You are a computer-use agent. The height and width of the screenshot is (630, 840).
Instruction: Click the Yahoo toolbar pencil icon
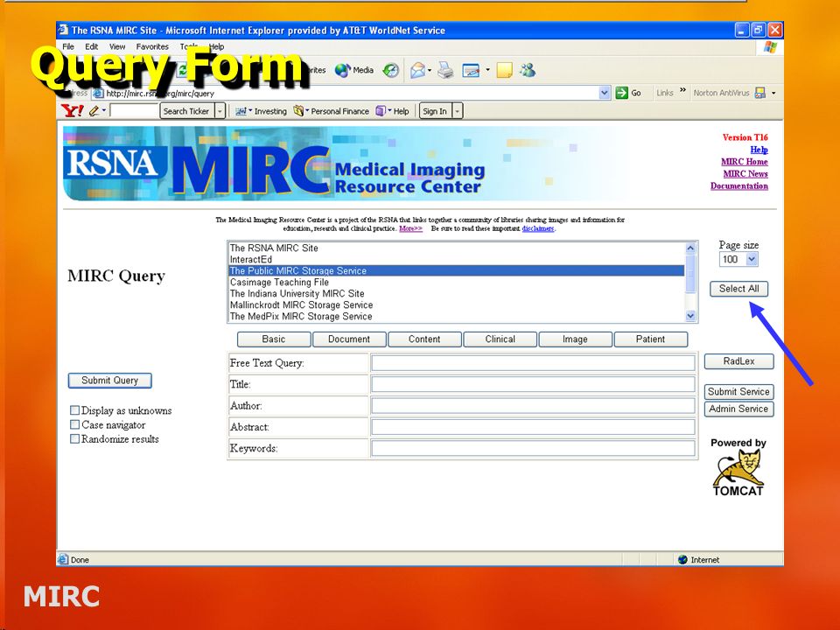94,111
